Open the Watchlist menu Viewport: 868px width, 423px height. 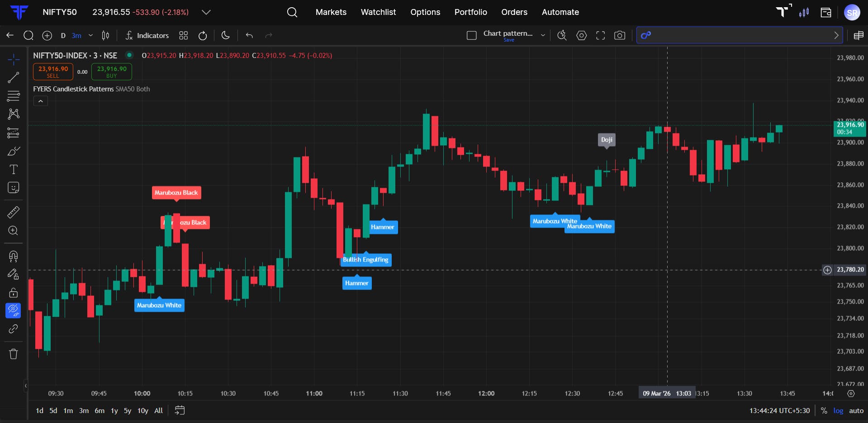(x=378, y=12)
